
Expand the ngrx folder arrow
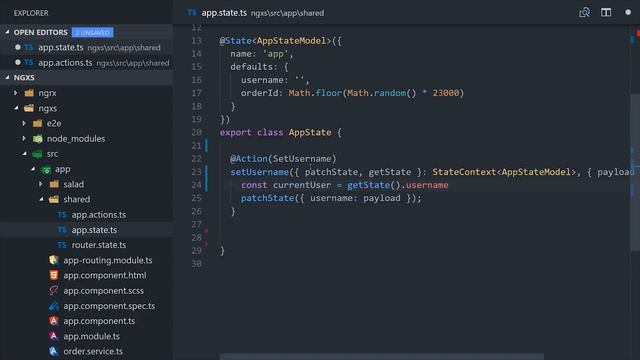point(16,93)
